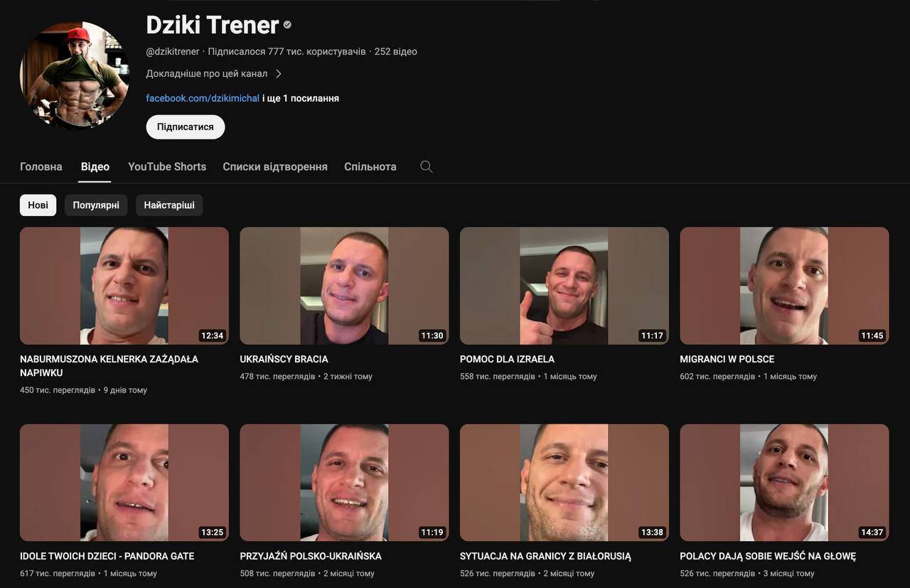
Task: Click 'PRZYJAŹŃ POLSKO-UKRAIŃSKA' video title
Action: click(x=311, y=556)
